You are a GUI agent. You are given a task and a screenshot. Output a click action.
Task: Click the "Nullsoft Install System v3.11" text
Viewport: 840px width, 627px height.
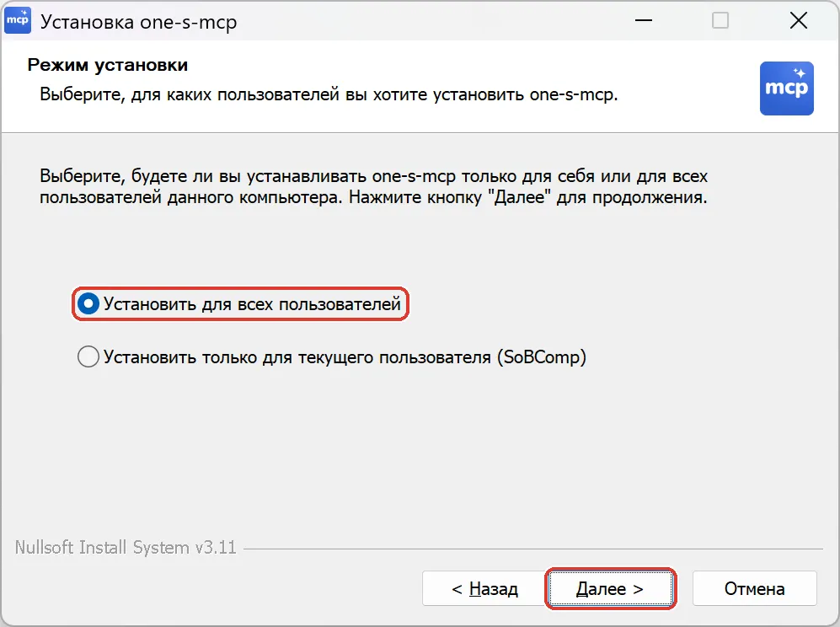(x=126, y=547)
